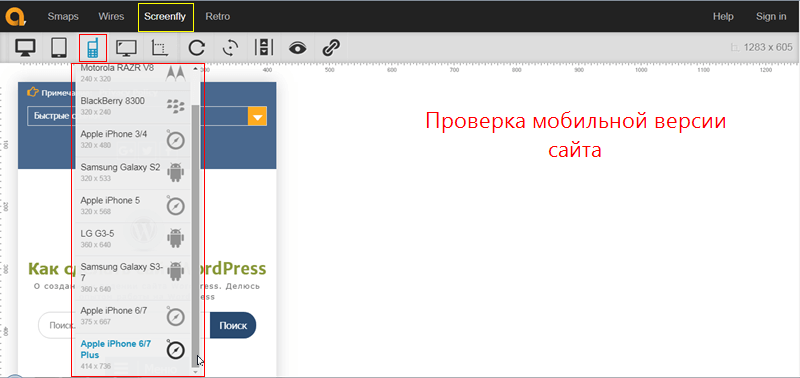Choose Apple iPhone 3/4 device
Viewport: 800px width, 378px height.
(x=133, y=139)
